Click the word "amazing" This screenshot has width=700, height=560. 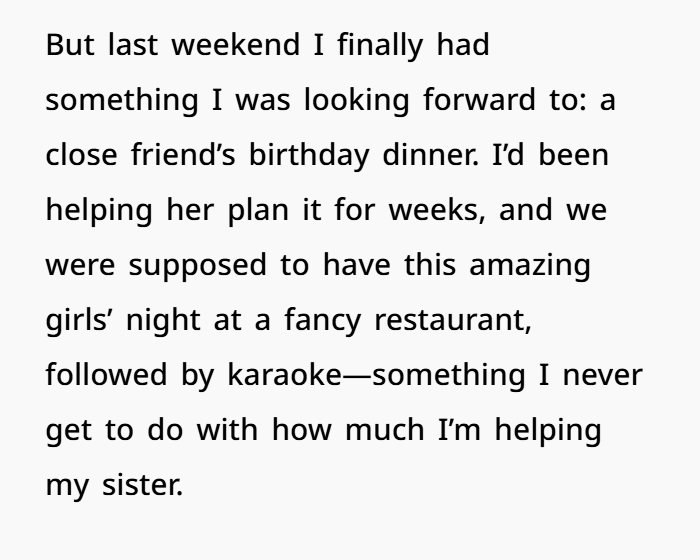point(530,266)
